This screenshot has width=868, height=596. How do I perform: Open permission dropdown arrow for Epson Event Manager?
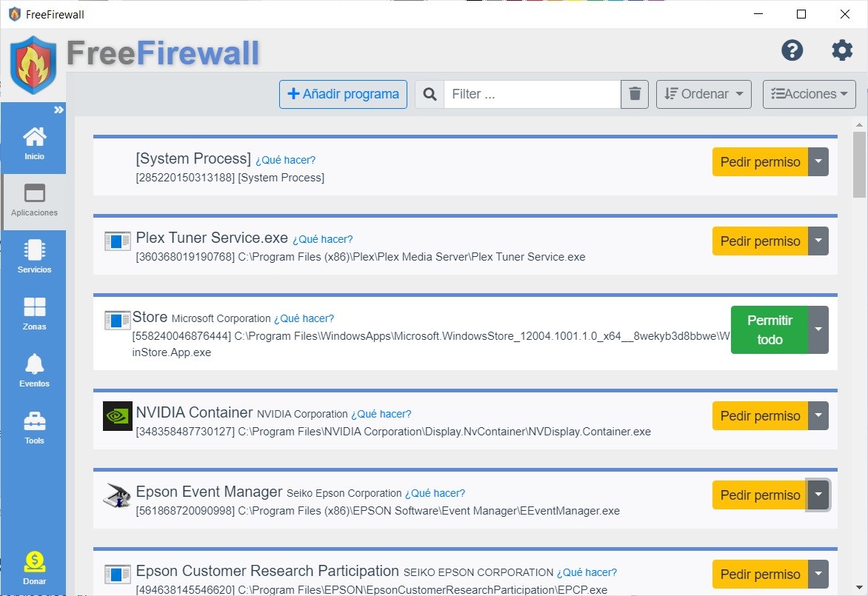tap(818, 495)
